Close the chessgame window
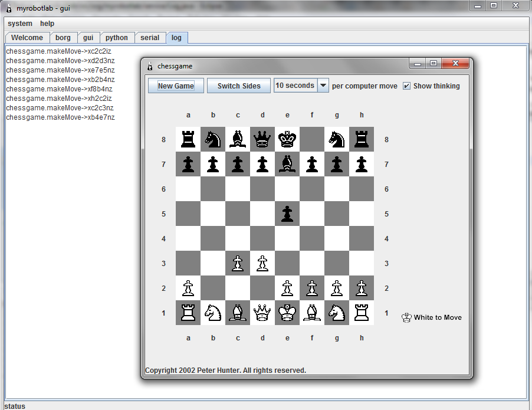 [x=456, y=63]
